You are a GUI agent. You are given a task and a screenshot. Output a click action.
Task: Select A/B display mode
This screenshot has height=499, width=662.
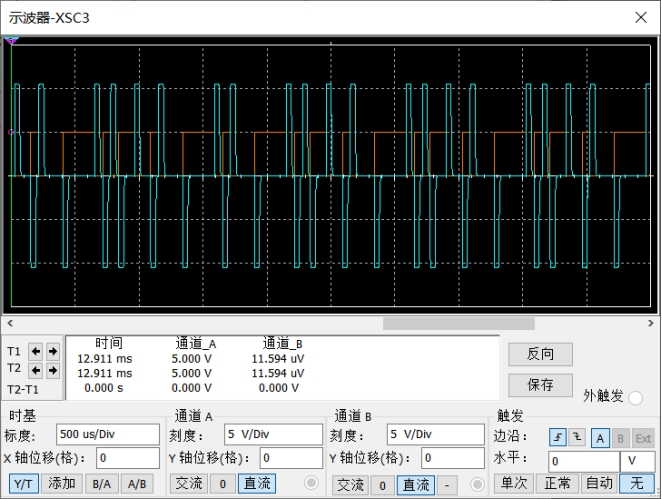(137, 484)
